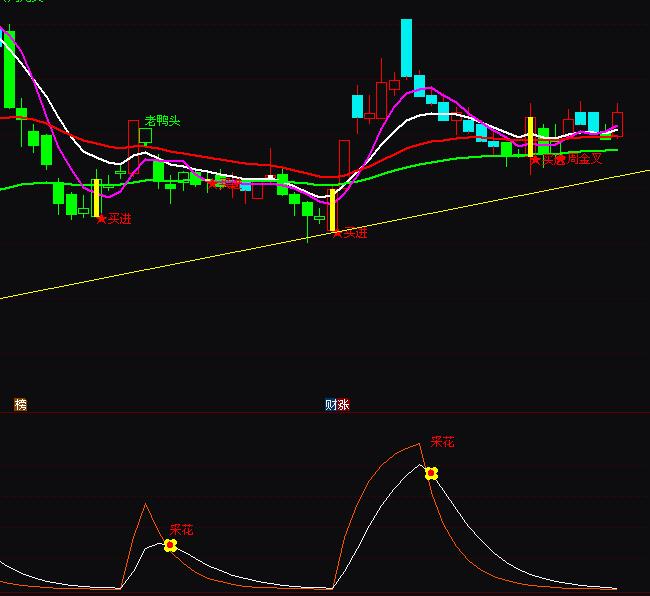
Task: Click the leftmost yellow buy signal bar
Action: point(96,198)
